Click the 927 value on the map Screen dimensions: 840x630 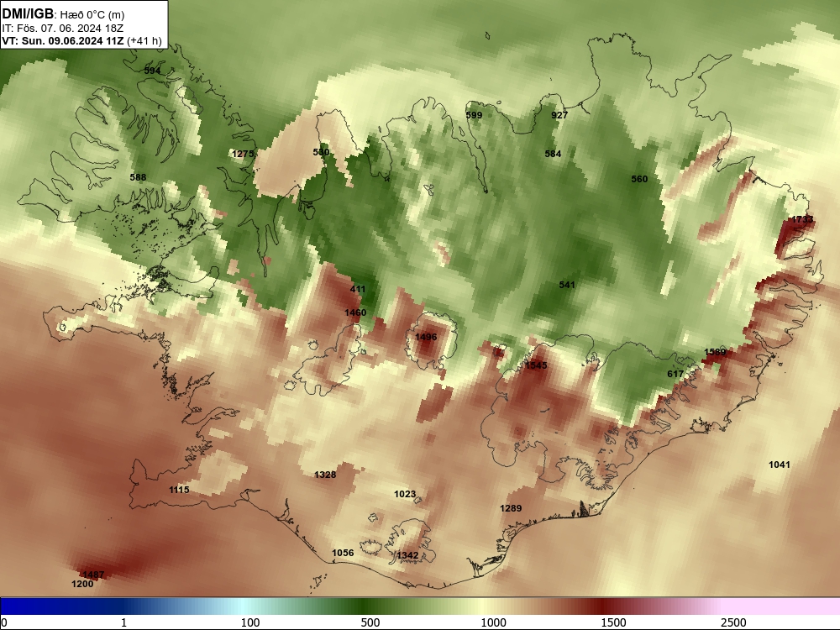click(559, 115)
